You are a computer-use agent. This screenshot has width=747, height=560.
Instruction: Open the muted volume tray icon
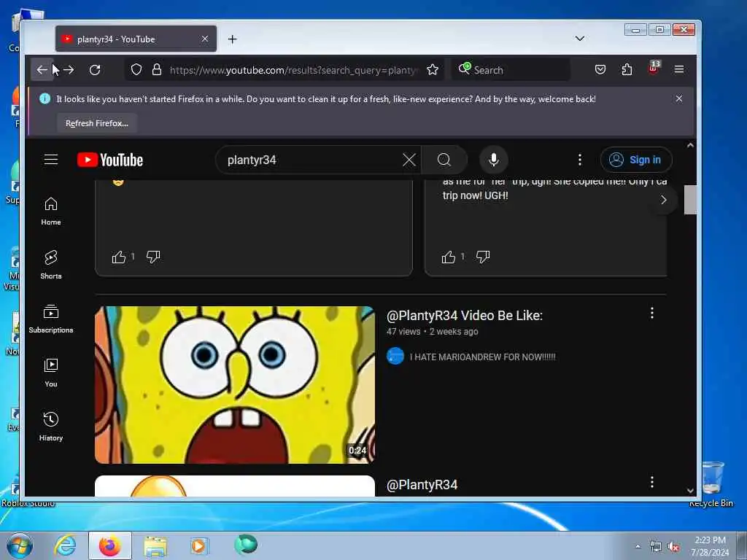673,547
